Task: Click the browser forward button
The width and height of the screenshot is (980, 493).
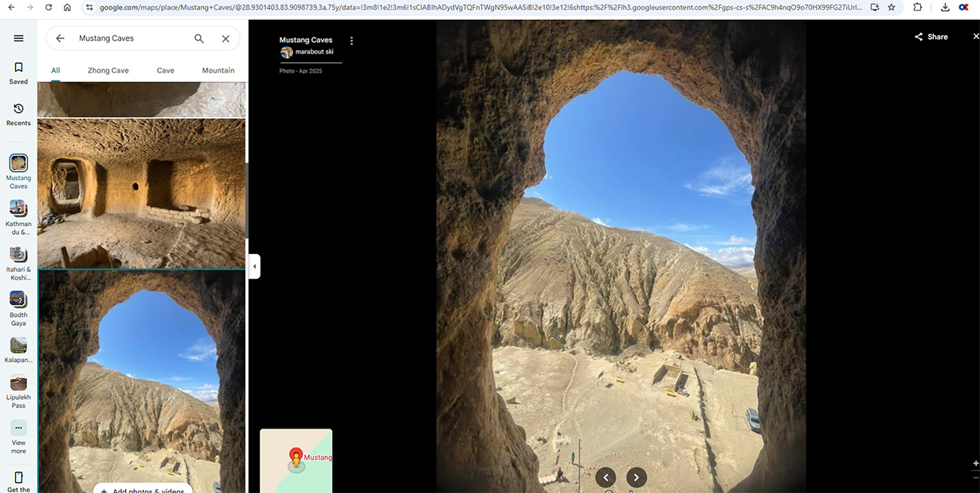Action: click(29, 7)
